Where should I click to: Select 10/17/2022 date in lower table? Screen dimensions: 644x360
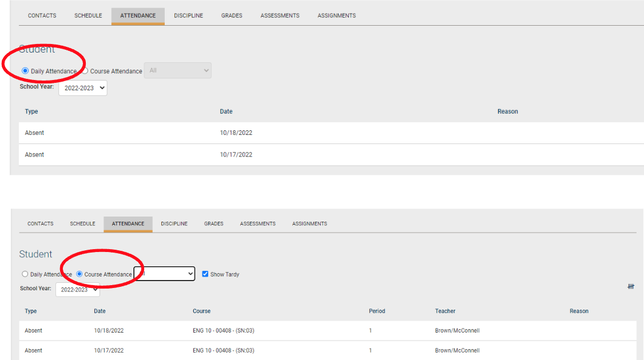pos(109,350)
